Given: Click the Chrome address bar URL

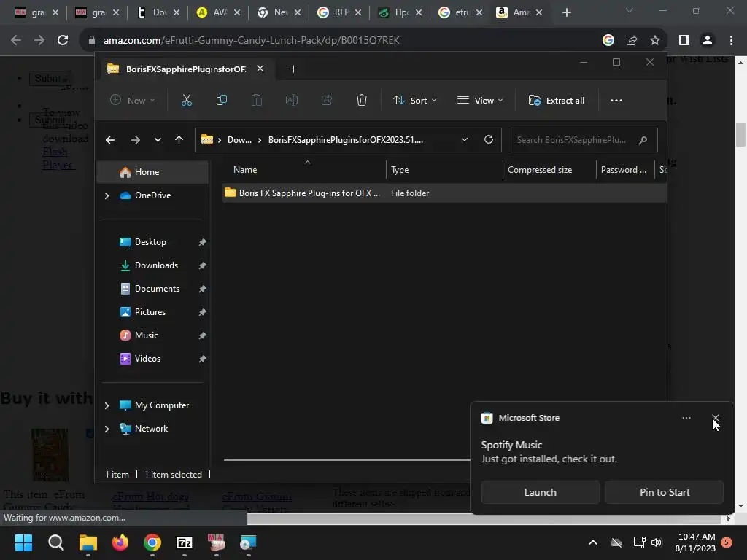Looking at the screenshot, I should pyautogui.click(x=251, y=41).
